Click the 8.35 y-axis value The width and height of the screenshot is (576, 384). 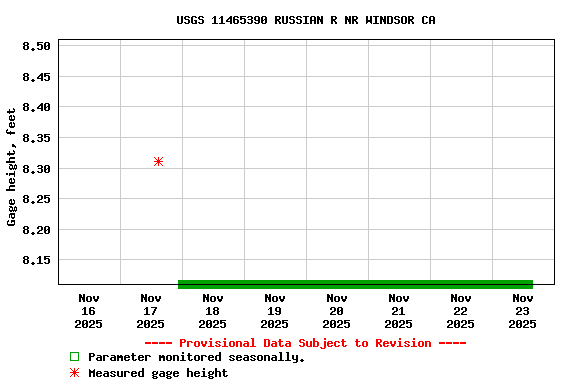[36, 138]
